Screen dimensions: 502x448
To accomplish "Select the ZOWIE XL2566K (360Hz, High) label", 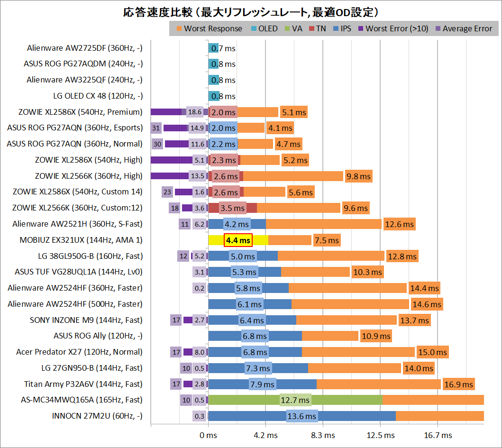I will click(x=89, y=176).
